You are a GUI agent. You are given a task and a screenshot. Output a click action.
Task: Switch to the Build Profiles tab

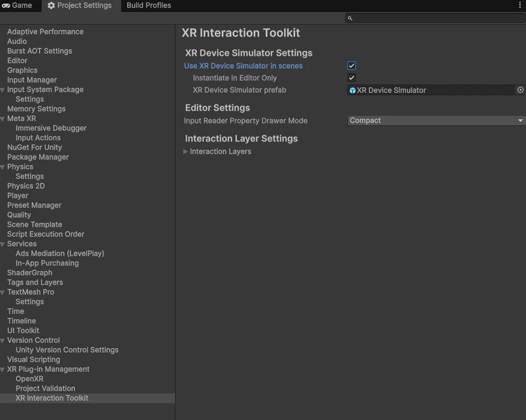[x=148, y=5]
